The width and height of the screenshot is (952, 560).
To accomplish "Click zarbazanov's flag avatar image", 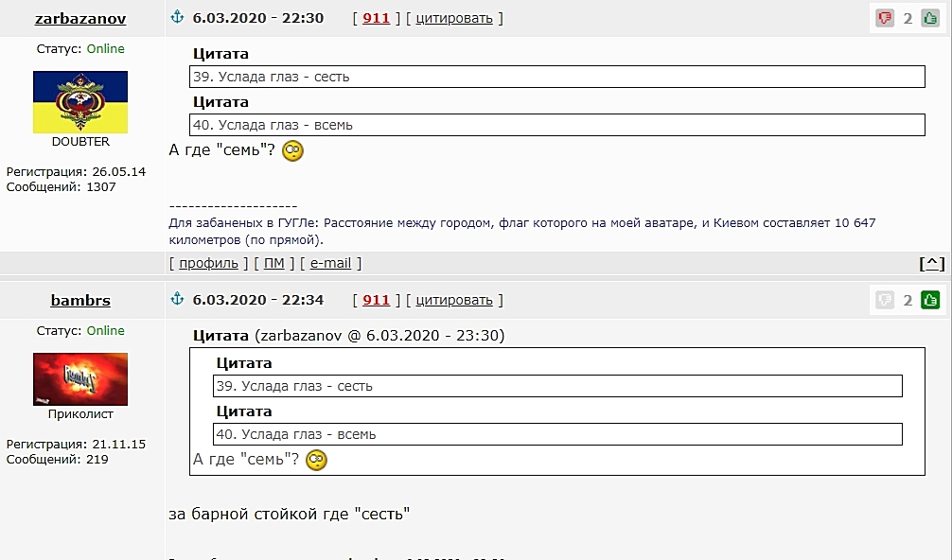I will tap(80, 102).
